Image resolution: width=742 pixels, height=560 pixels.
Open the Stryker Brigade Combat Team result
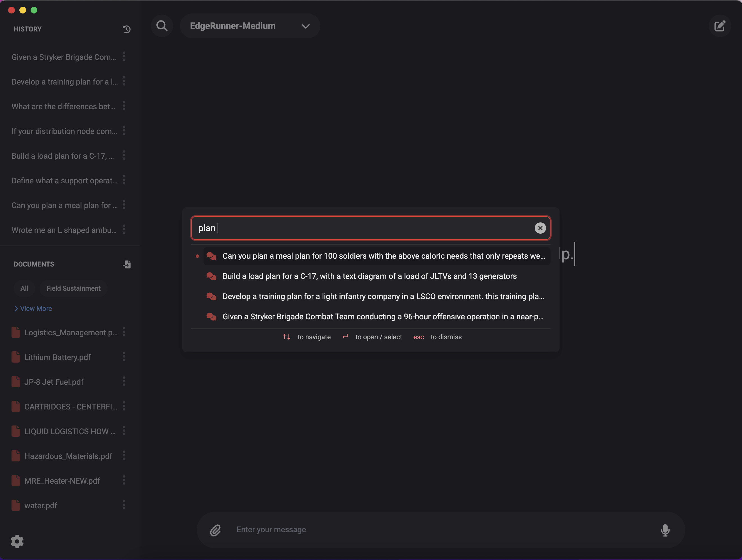[x=383, y=317]
